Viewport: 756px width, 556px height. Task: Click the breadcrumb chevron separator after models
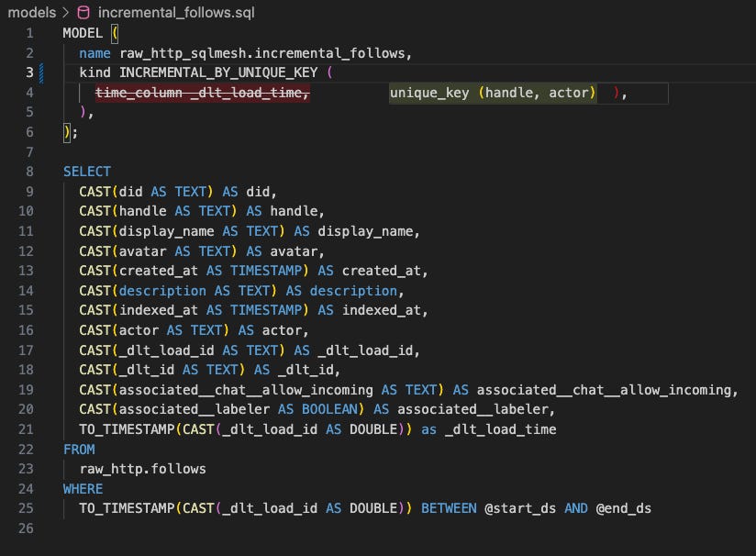pos(66,13)
